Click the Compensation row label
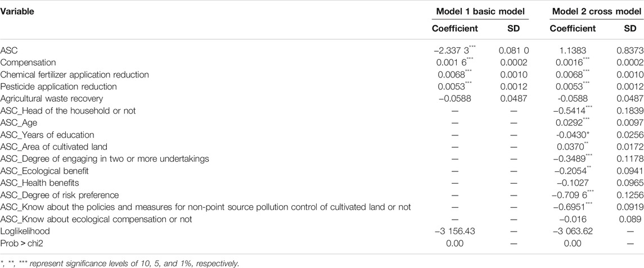The height and width of the screenshot is (268, 644). point(24,62)
